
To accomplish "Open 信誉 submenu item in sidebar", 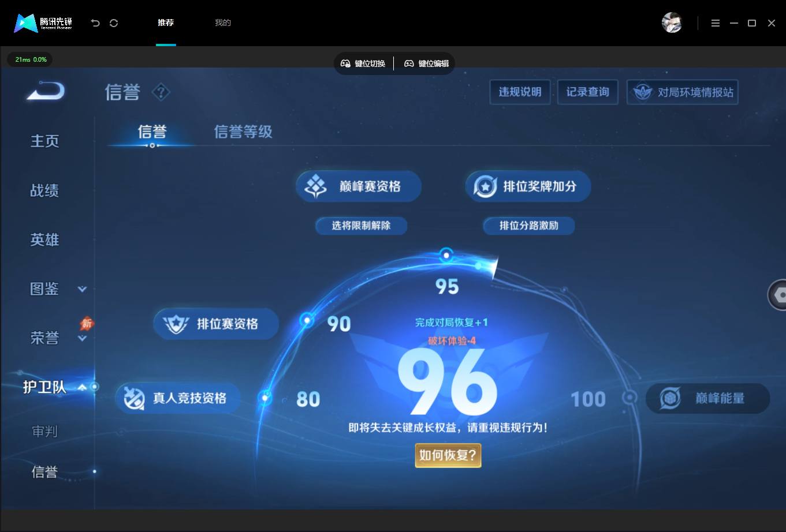I will click(x=45, y=472).
